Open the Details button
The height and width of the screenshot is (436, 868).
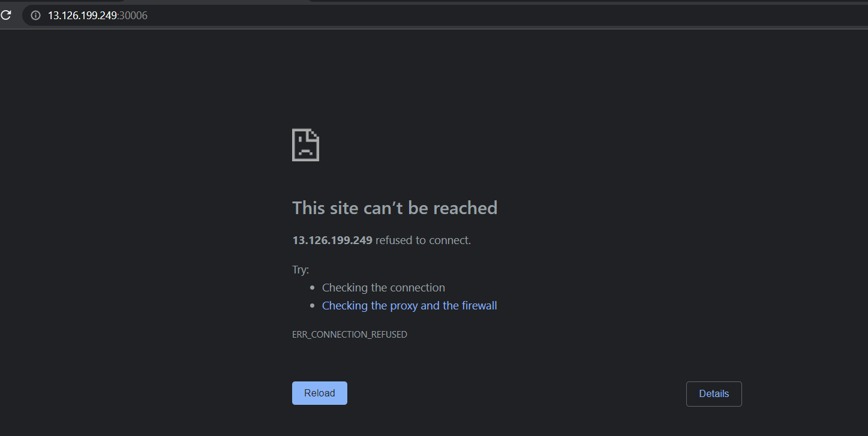coord(714,394)
